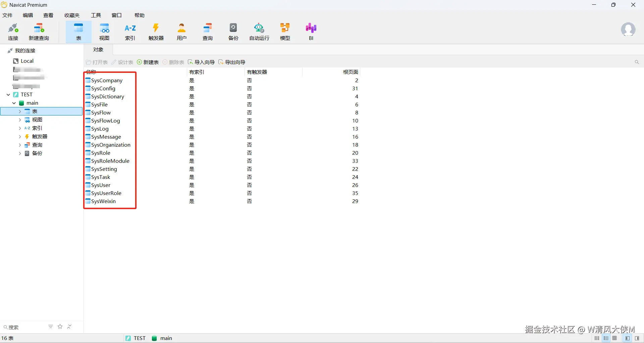Expand the 触发器 node chevron in the tree
The height and width of the screenshot is (343, 644).
point(20,137)
